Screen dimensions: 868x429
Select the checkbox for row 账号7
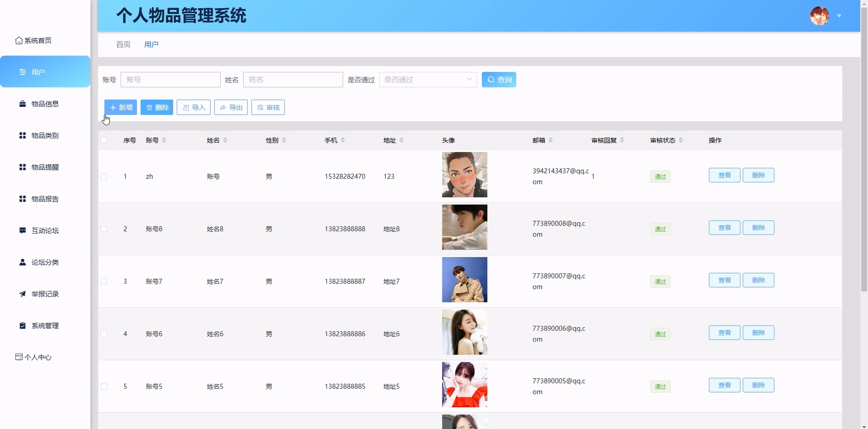point(104,281)
